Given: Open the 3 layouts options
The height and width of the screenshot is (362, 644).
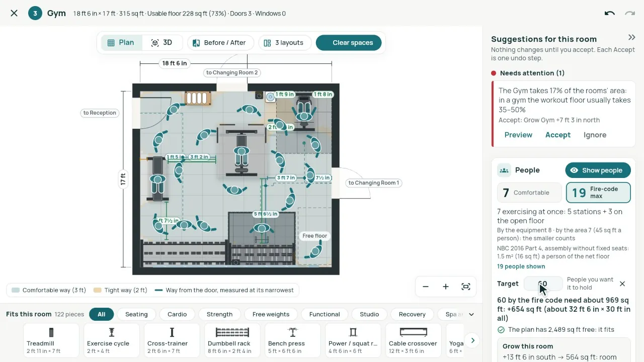Looking at the screenshot, I should point(284,43).
